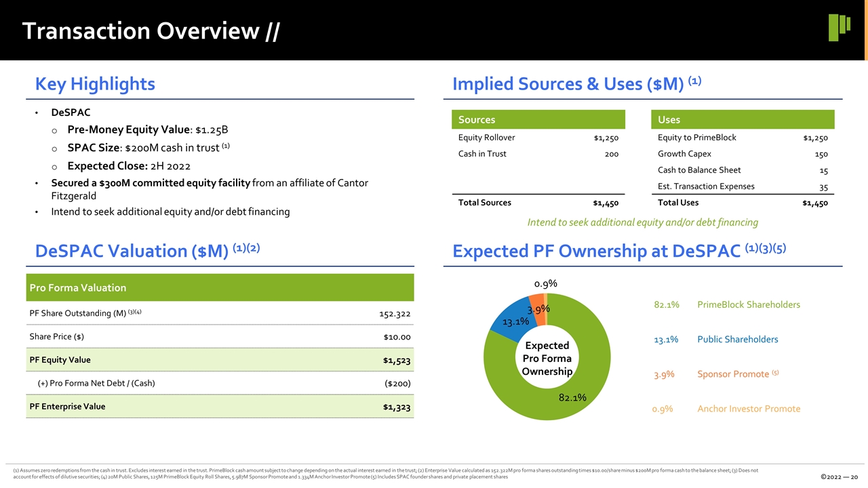The image size is (868, 488).
Task: Click the Share Price ($) label
Action: click(57, 337)
